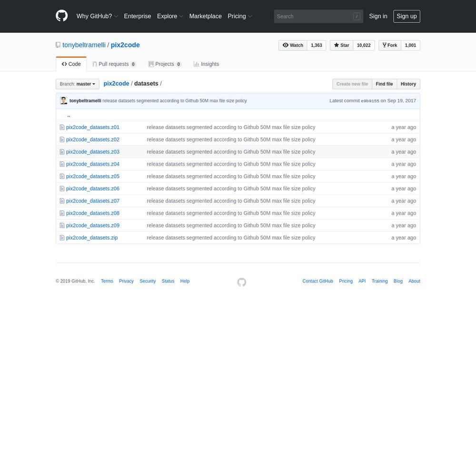Viewport: 476px width, 476px height.
Task: Open the Why GitHub? dropdown menu
Action: point(97,16)
